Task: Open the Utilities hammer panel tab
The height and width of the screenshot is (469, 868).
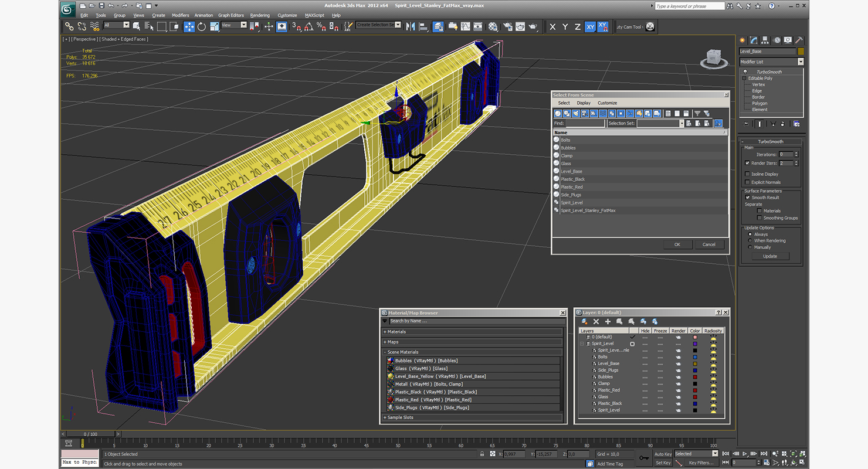Action: 798,40
